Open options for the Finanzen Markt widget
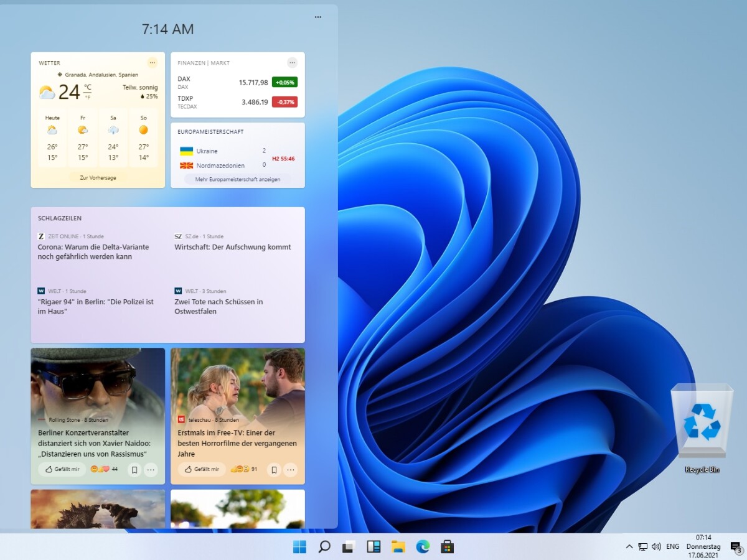 292,62
